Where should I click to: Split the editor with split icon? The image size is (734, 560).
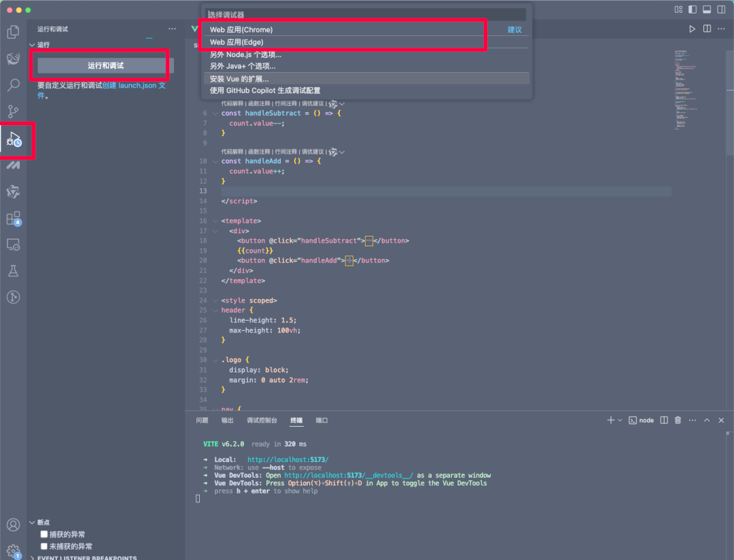pyautogui.click(x=707, y=29)
